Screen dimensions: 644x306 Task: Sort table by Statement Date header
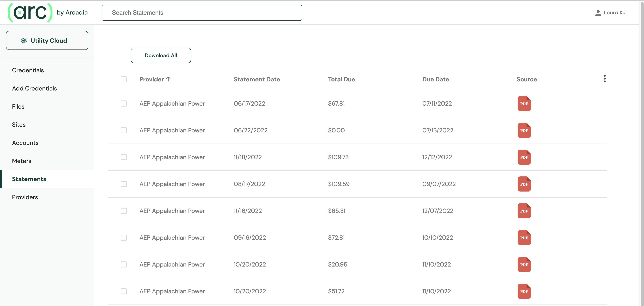coord(257,79)
